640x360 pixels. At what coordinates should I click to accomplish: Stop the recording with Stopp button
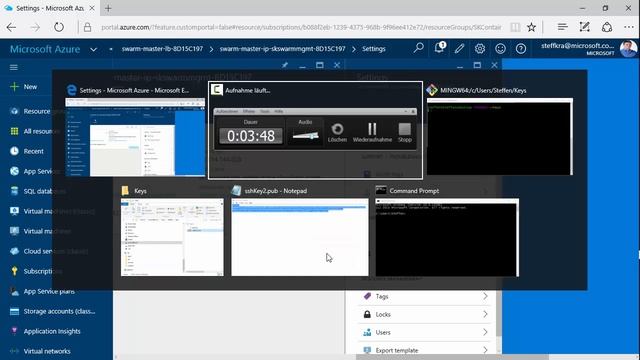tap(404, 133)
